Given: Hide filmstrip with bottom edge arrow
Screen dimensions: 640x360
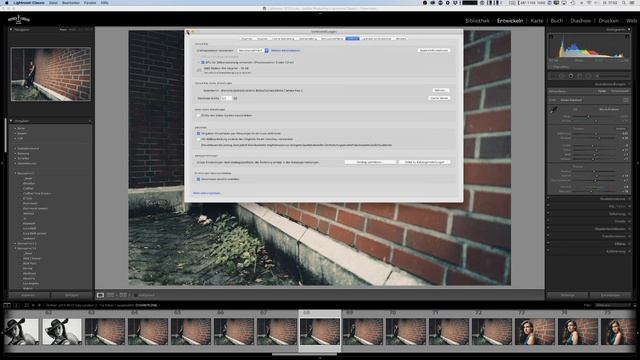Looking at the screenshot, I should (x=320, y=358).
